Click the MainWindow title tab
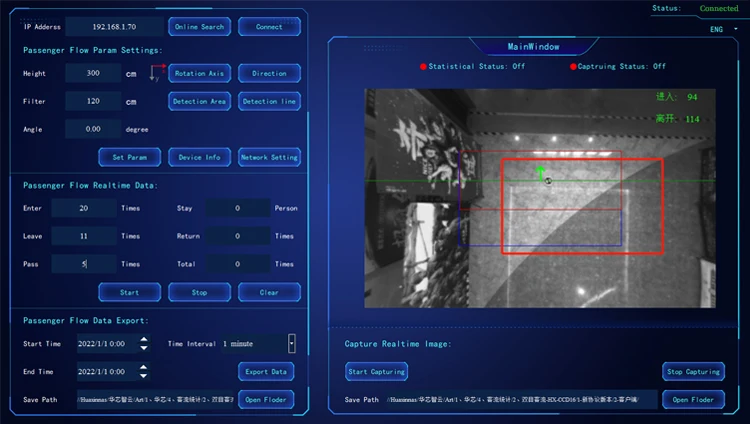 [533, 46]
